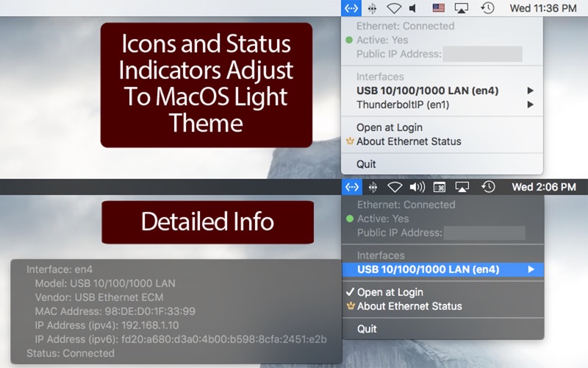
Task: Click Quit in the light theme menu
Action: [x=367, y=163]
